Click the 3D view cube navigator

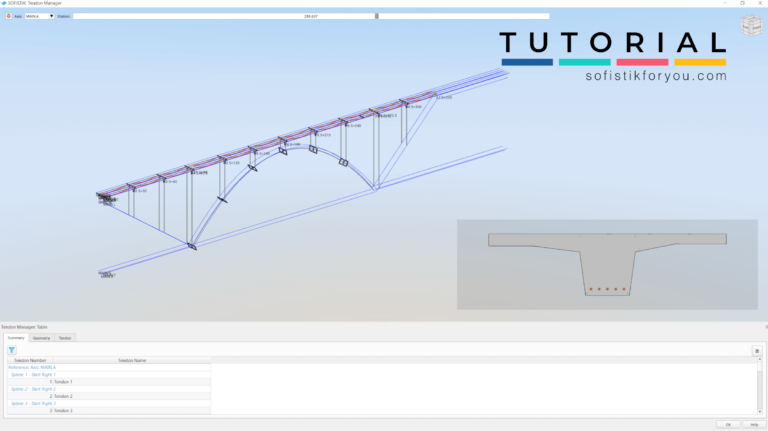pos(751,25)
